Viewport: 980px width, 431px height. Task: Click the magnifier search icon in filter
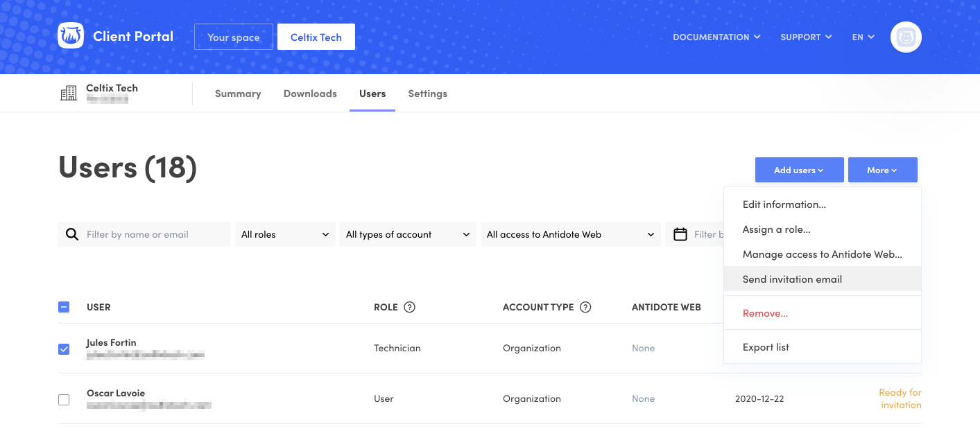point(72,234)
